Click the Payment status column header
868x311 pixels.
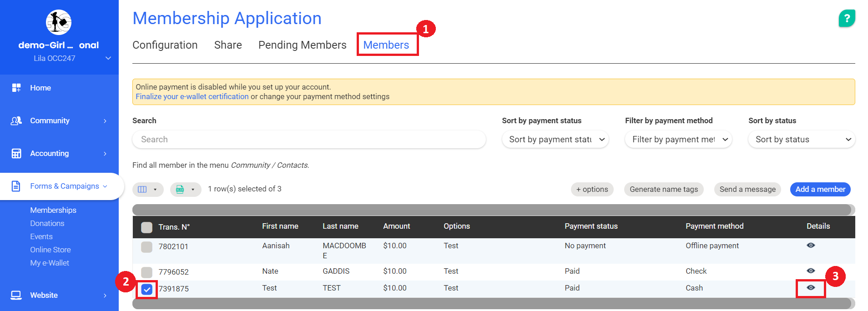click(591, 226)
